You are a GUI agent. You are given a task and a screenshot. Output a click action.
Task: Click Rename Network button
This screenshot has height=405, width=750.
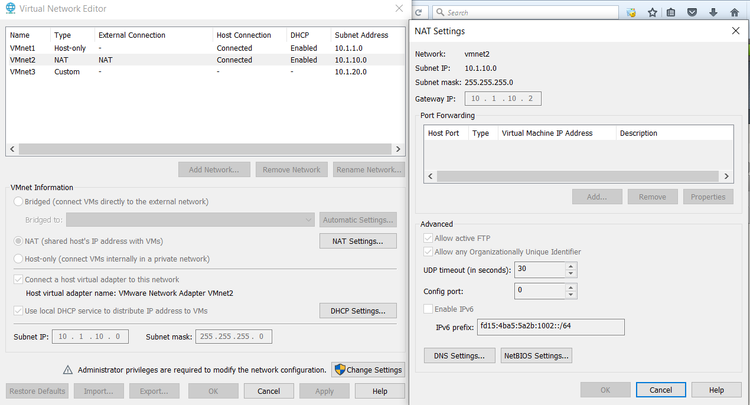[x=369, y=170]
